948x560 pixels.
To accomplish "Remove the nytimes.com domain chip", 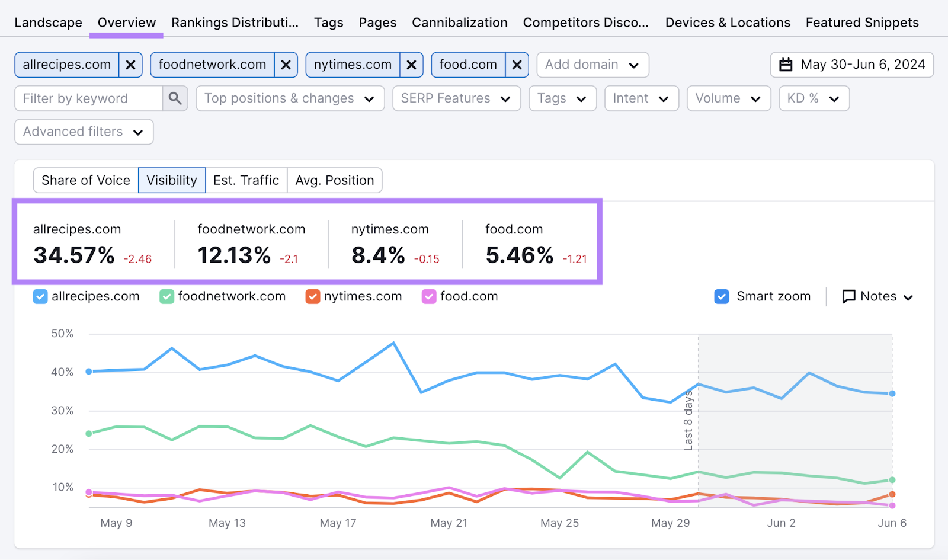I will [x=412, y=65].
